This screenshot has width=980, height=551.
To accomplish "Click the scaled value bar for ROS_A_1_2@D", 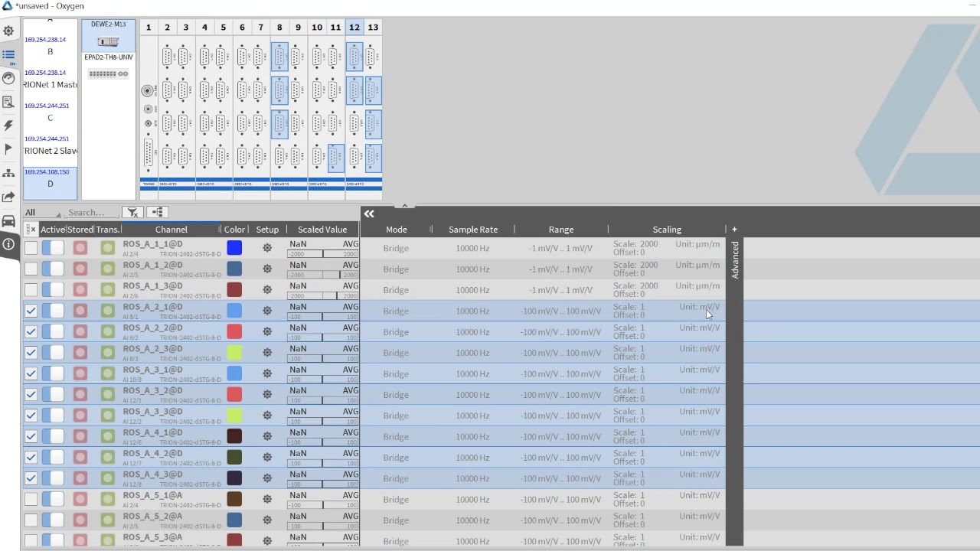I will pos(322,275).
